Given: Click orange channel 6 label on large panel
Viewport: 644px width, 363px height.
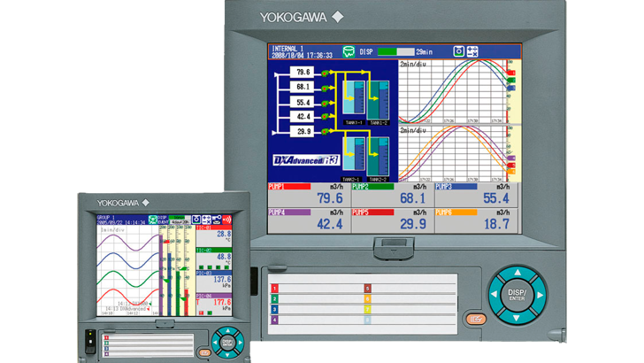Looking at the screenshot, I should click(x=367, y=298).
